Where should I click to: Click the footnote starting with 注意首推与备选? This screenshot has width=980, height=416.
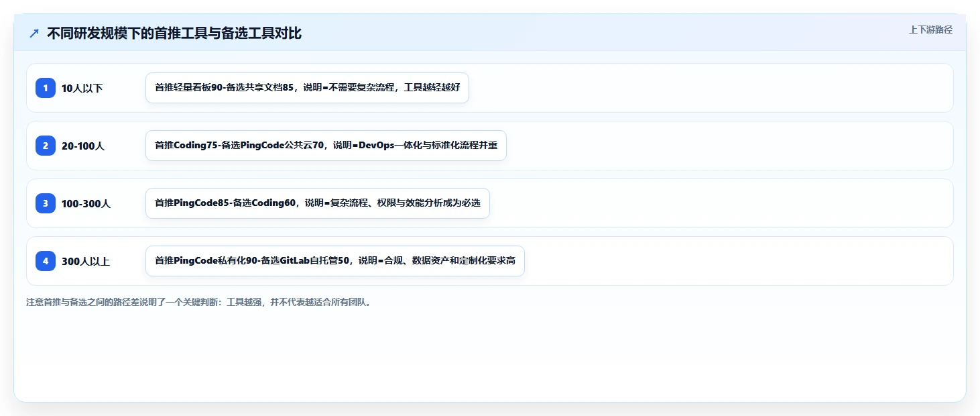coord(198,302)
